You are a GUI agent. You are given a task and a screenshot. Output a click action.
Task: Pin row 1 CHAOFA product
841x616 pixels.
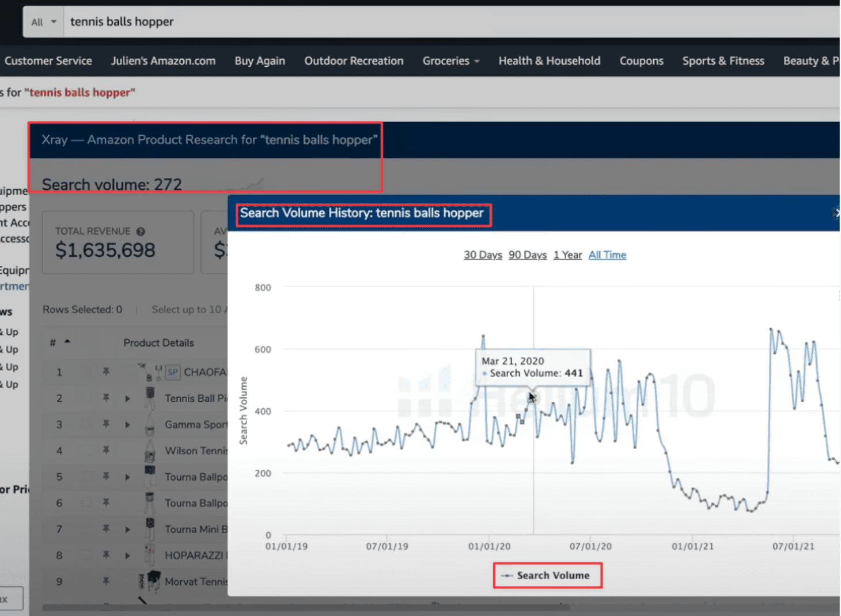point(106,372)
